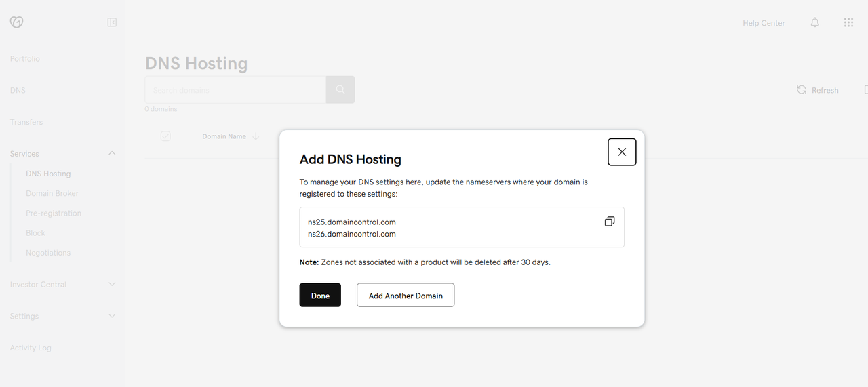Click the Done button
The width and height of the screenshot is (868, 387).
[320, 296]
